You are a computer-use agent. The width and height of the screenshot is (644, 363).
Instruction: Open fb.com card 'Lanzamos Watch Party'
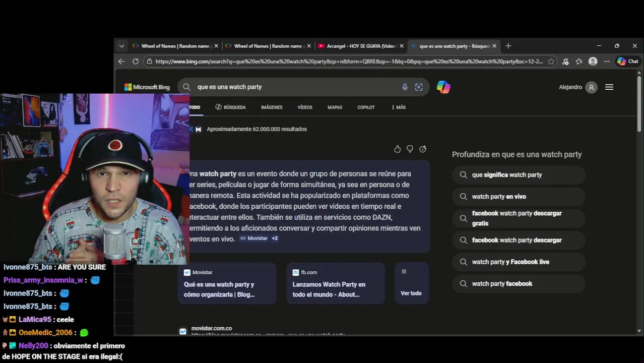pos(336,283)
